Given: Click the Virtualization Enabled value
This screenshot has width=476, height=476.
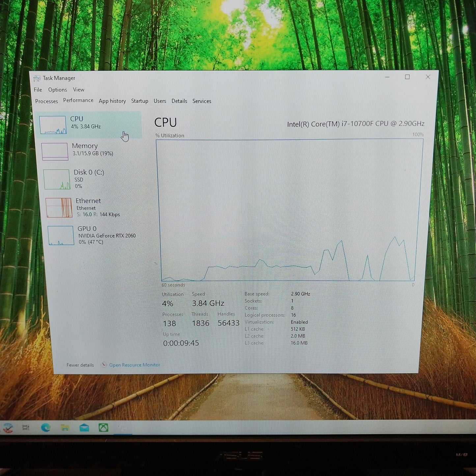Looking at the screenshot, I should pyautogui.click(x=299, y=322).
